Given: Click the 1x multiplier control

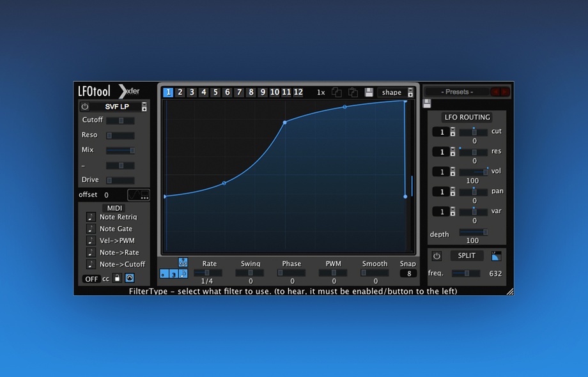Looking at the screenshot, I should coord(321,93).
